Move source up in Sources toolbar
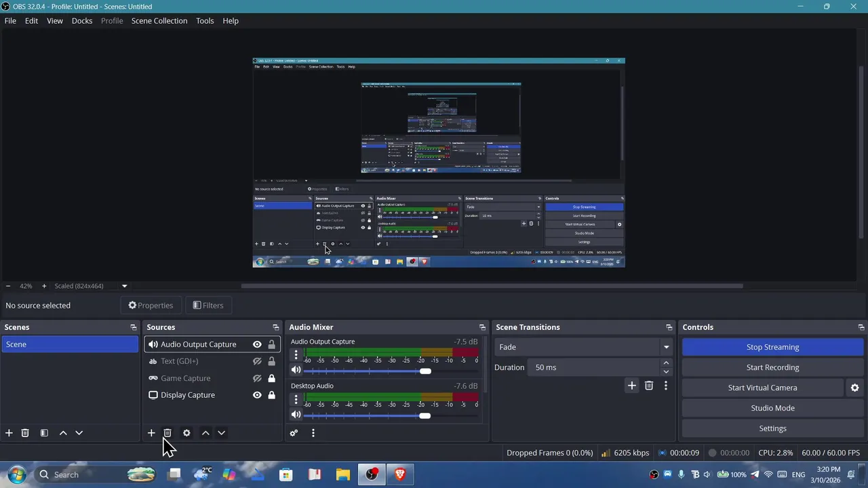Viewport: 868px width, 488px height. click(205, 433)
